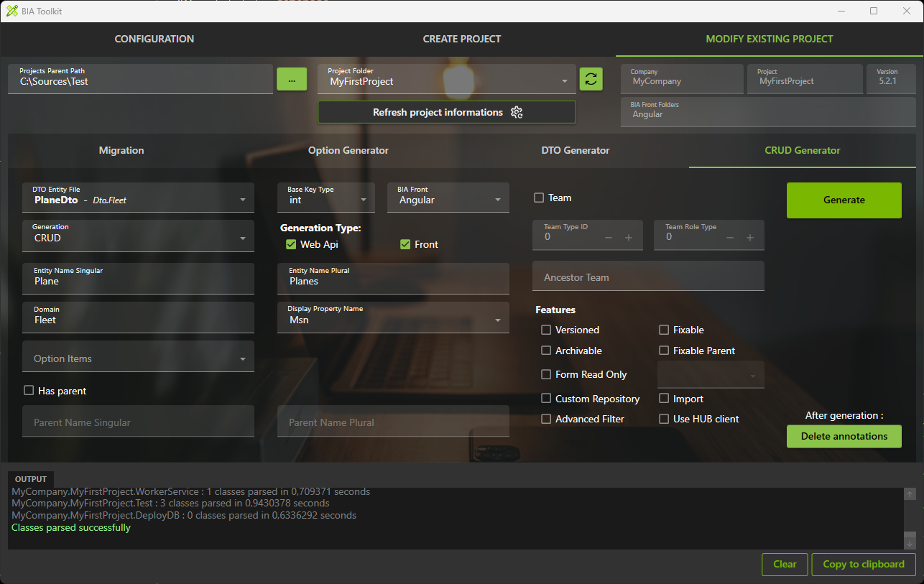Open the CREATE PROJECT tab

[x=461, y=39]
